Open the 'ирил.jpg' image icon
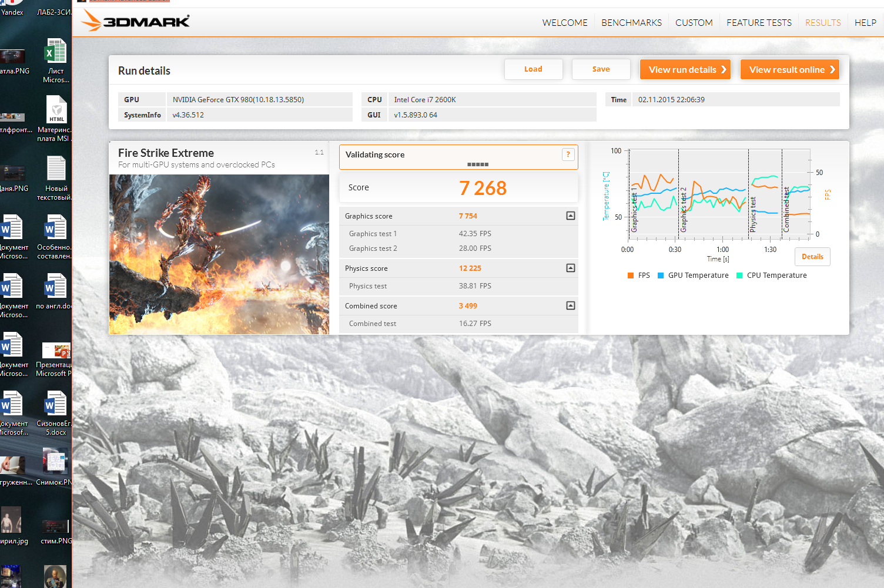Screen dimensions: 884x588 (x=13, y=526)
